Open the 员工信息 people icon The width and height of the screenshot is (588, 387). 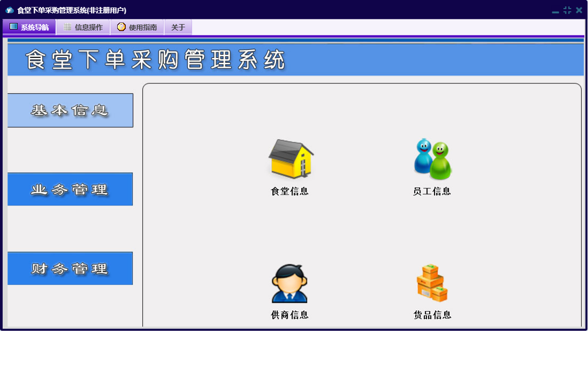click(x=432, y=160)
